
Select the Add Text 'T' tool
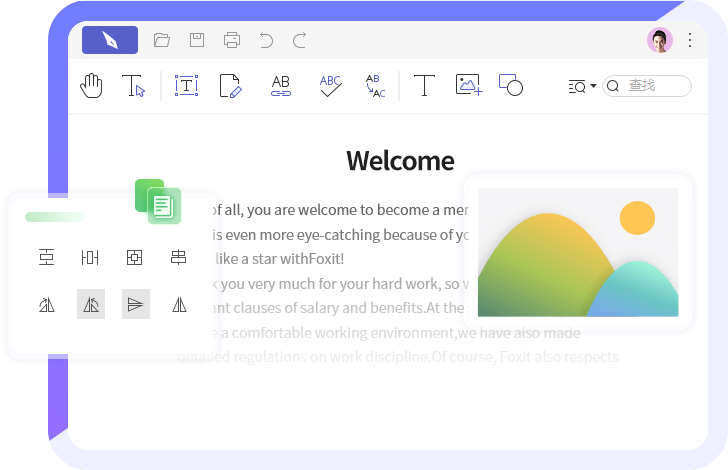424,86
